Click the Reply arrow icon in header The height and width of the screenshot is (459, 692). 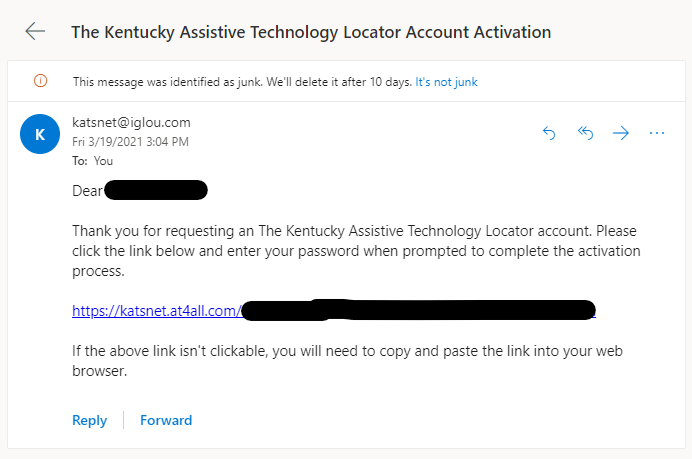[x=549, y=133]
